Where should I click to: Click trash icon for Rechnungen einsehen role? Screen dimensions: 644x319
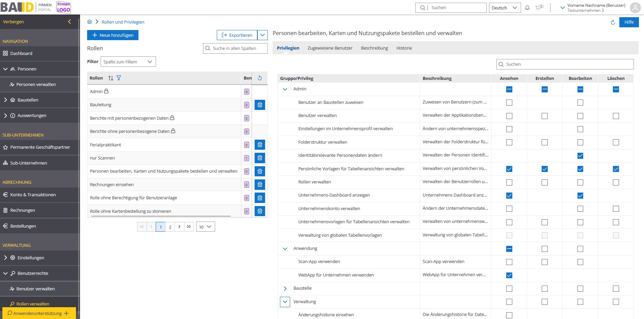[260, 184]
